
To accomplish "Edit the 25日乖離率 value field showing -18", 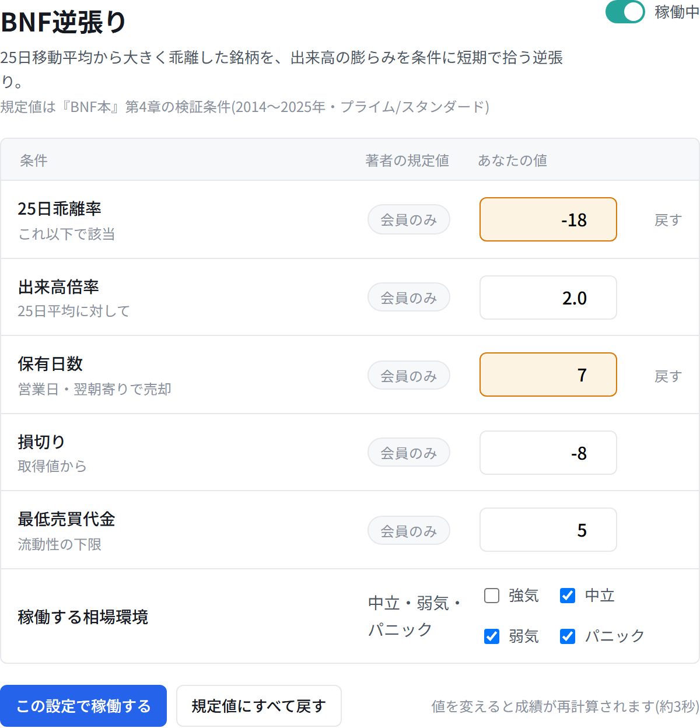I will pyautogui.click(x=548, y=219).
